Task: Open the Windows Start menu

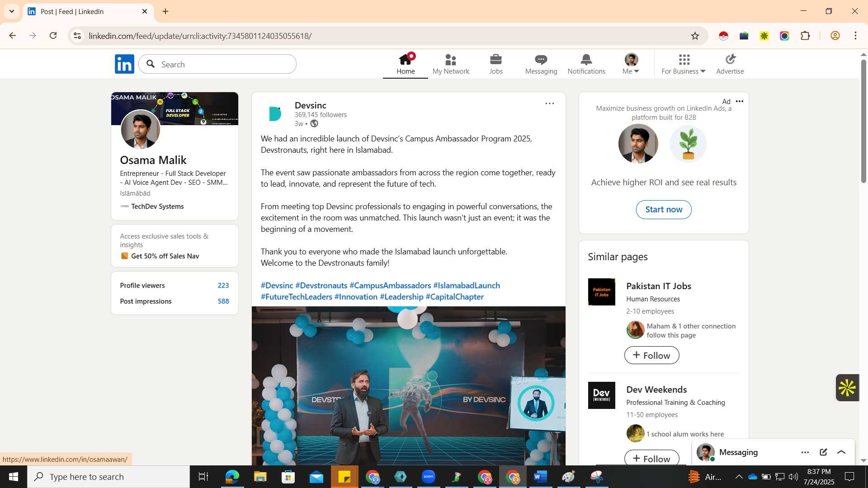Action: 13,477
